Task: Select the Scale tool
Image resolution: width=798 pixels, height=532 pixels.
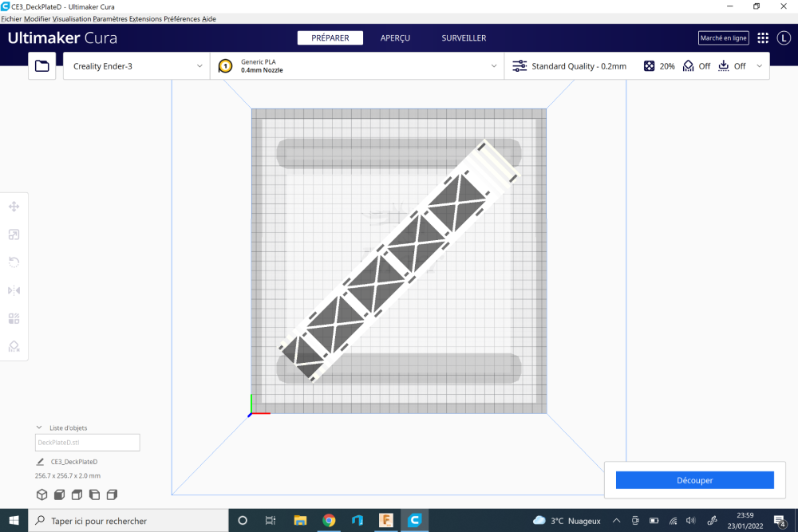Action: click(x=14, y=234)
